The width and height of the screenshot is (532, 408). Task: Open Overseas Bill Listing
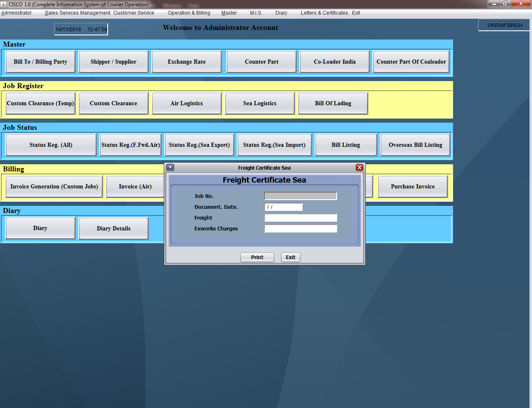point(415,145)
